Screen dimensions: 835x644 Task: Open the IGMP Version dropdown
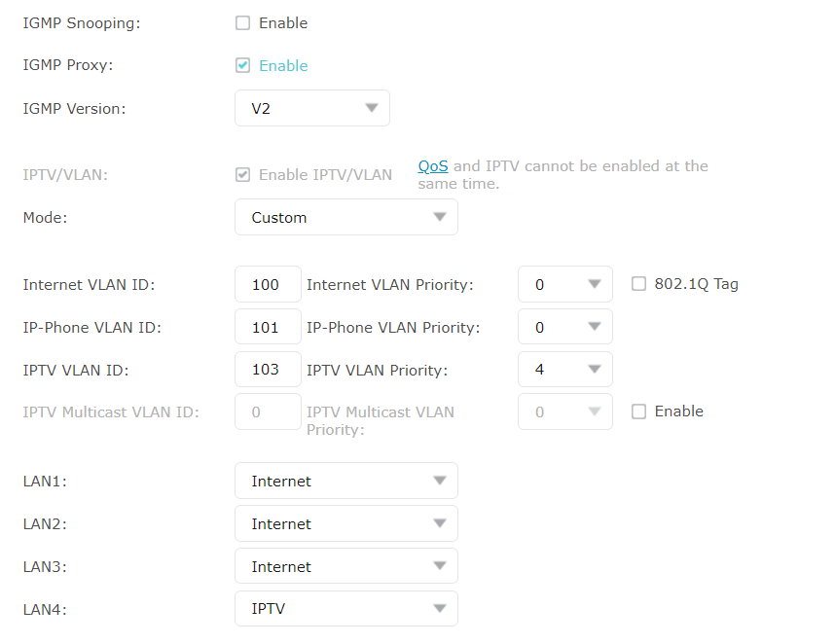point(312,108)
